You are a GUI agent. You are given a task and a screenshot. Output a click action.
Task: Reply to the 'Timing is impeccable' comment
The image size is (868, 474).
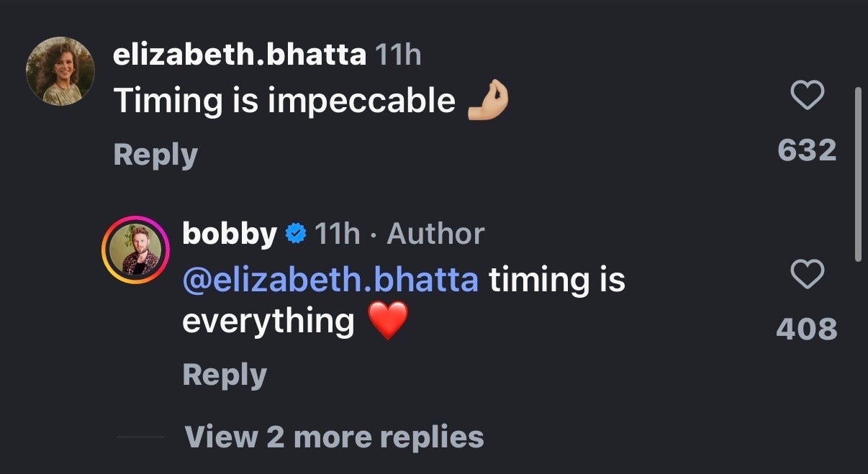pyautogui.click(x=155, y=155)
